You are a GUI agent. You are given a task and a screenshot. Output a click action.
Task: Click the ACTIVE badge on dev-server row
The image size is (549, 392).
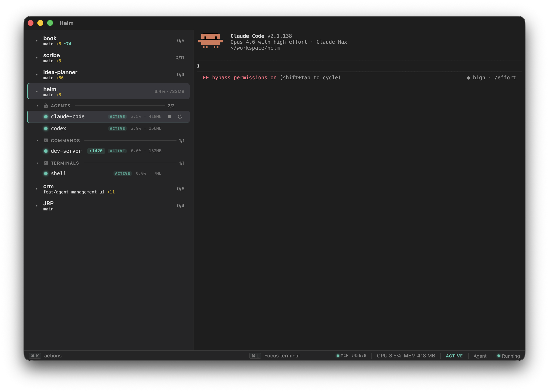117,151
